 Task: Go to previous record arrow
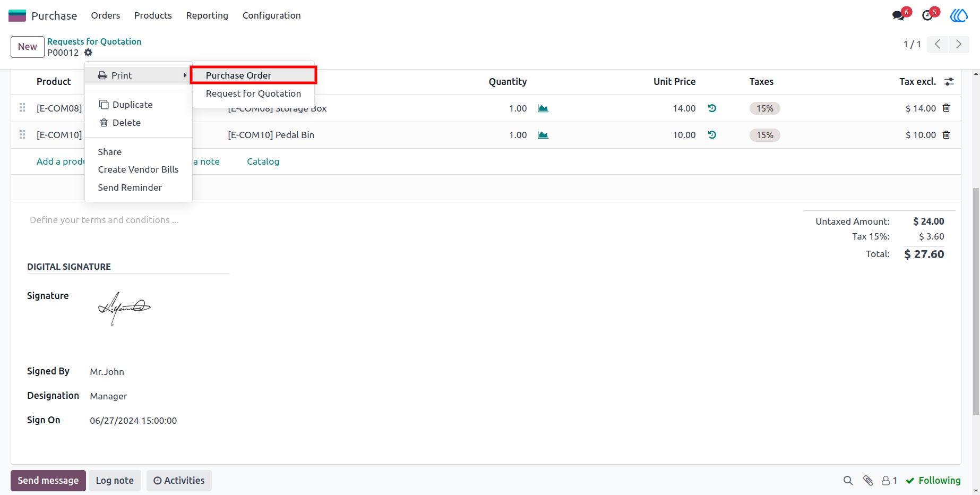938,44
